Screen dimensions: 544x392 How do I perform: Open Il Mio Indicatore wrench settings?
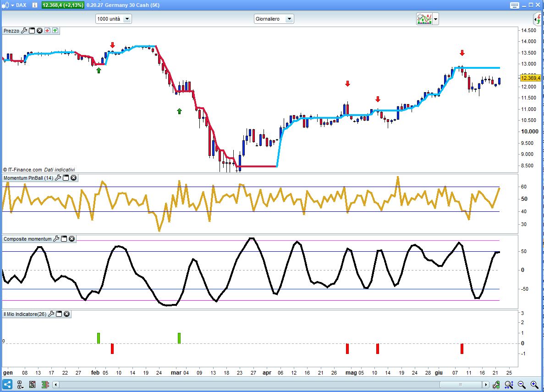(51, 314)
